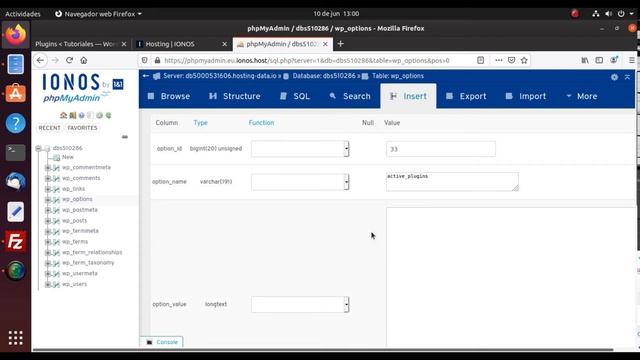Launch FileZilla from the Ubuntu dock

pos(16,241)
